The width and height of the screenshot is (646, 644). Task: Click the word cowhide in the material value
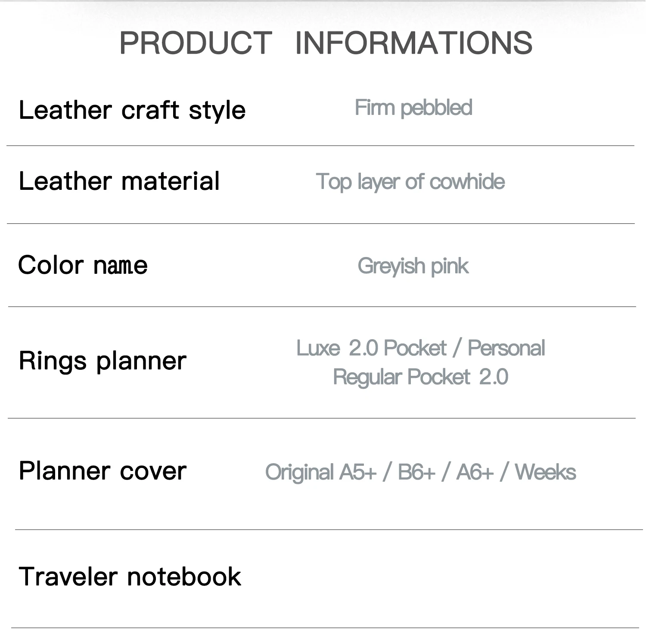pyautogui.click(x=467, y=182)
